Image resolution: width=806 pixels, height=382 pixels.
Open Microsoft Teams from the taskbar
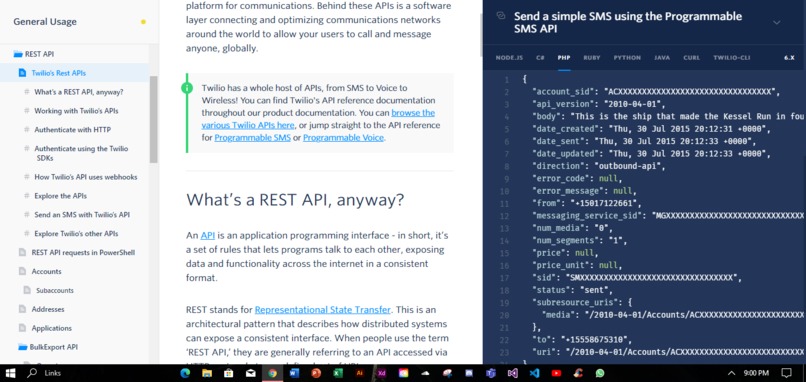click(x=491, y=373)
